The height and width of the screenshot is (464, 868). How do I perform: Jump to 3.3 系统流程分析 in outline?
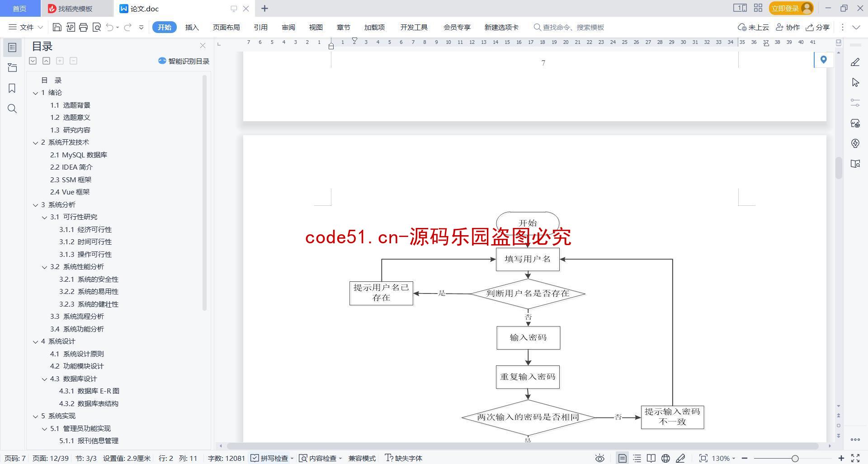click(x=77, y=317)
